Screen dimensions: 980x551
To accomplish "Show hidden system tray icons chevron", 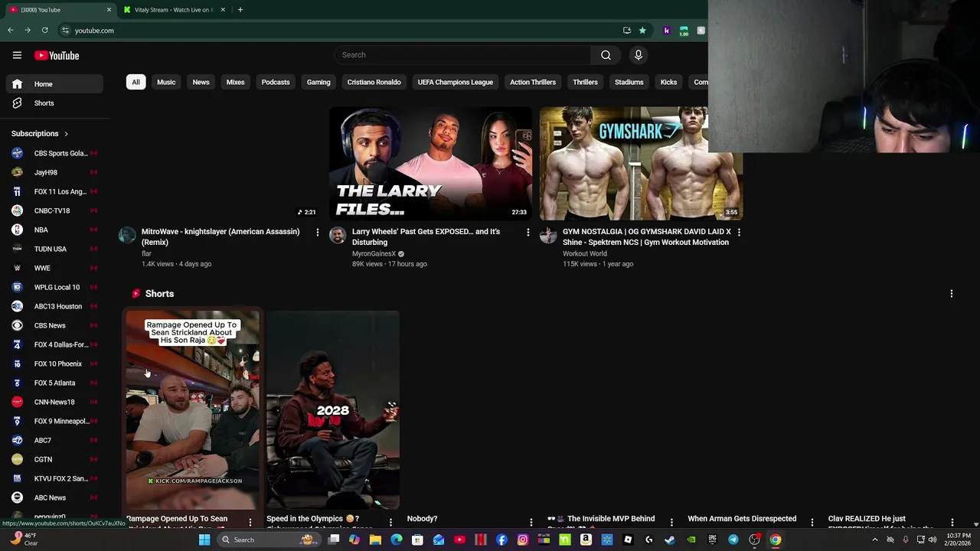I will [x=874, y=540].
